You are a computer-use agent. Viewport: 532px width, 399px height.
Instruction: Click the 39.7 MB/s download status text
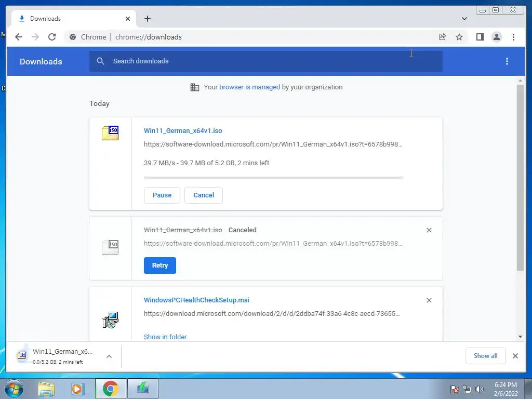[206, 163]
